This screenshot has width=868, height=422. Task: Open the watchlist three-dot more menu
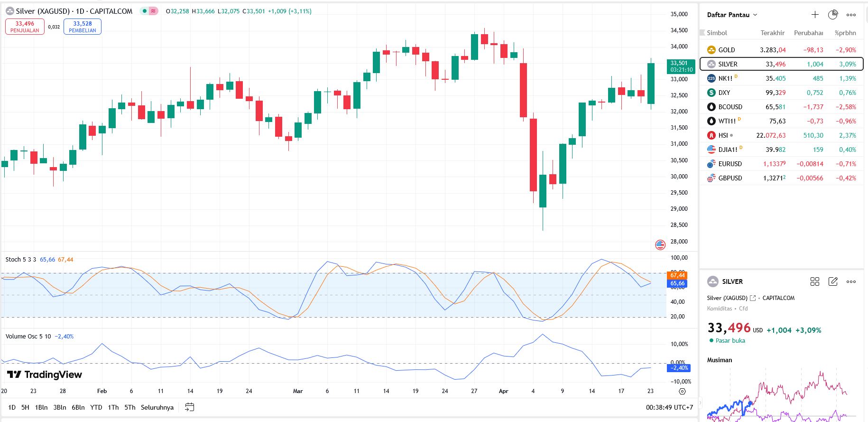(851, 15)
